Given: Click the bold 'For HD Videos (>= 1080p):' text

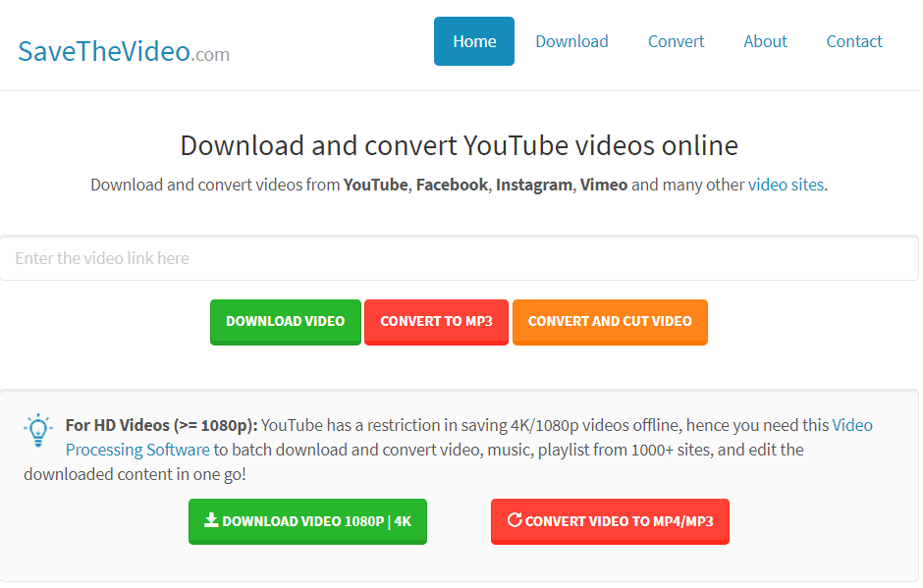Looking at the screenshot, I should (161, 425).
